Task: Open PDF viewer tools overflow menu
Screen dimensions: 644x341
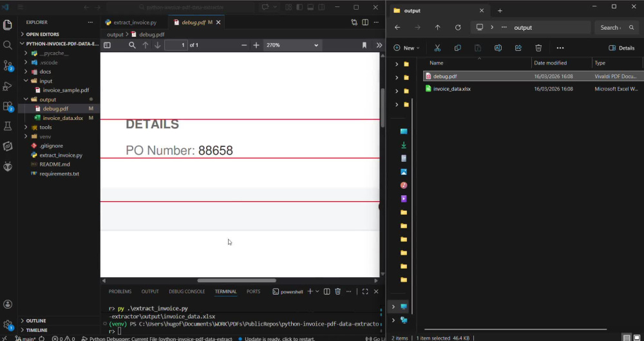Action: [379, 45]
